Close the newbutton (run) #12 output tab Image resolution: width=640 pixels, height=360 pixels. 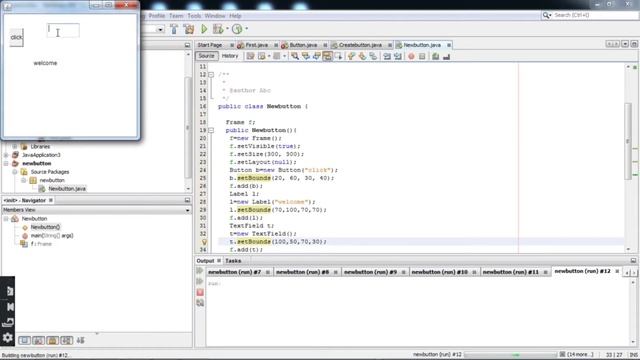pos(617,271)
